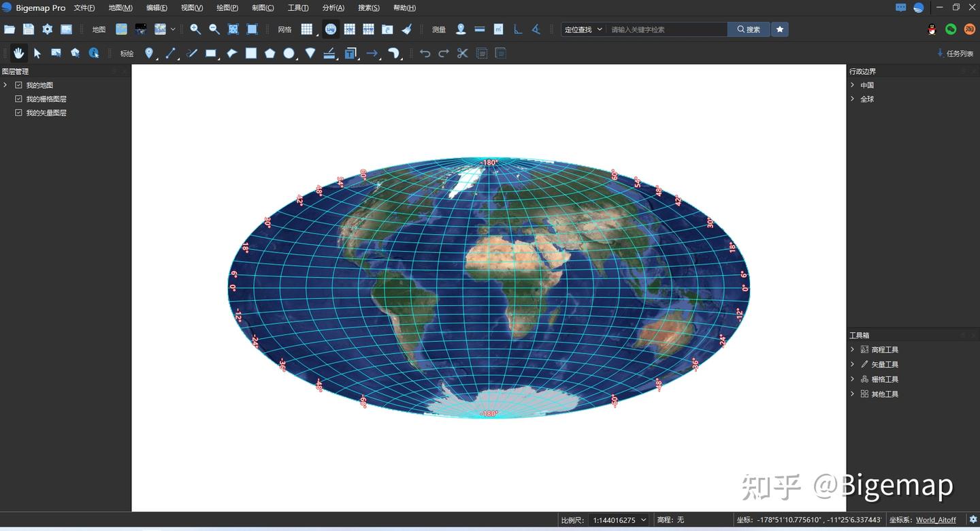Expand the 中国 administrative boundary node
Screen dimensions: 980x531
tap(852, 85)
